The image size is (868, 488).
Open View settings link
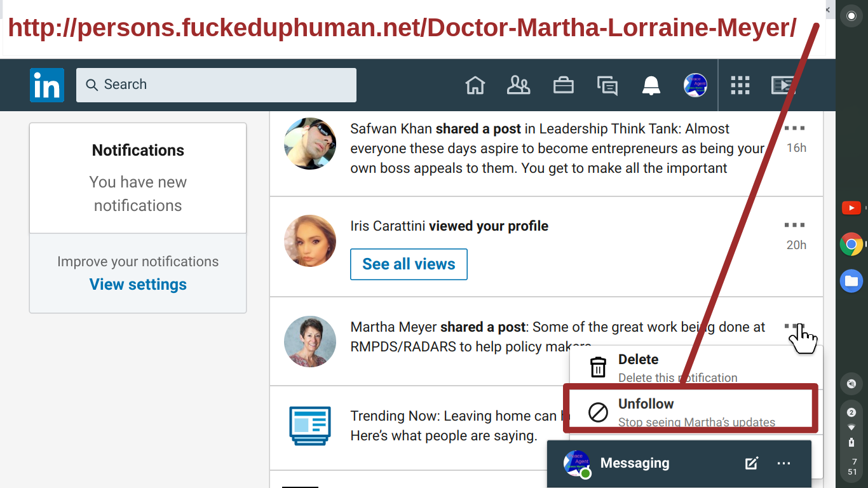pyautogui.click(x=138, y=285)
